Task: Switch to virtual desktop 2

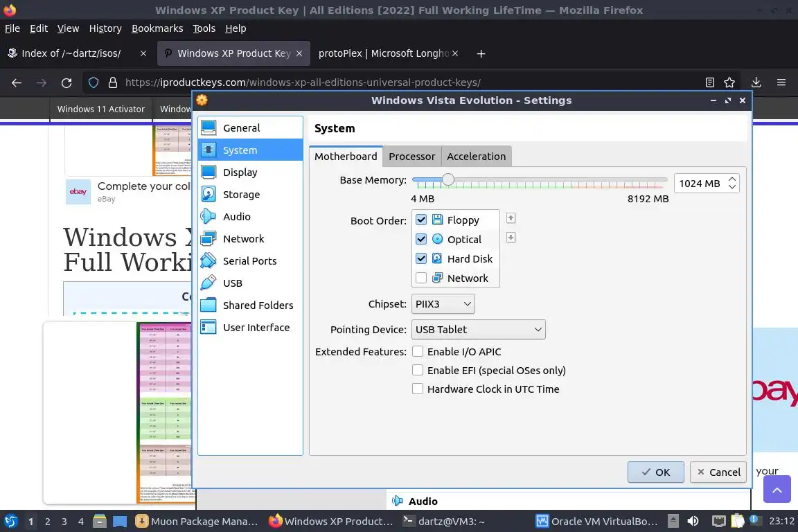Action: pyautogui.click(x=47, y=522)
